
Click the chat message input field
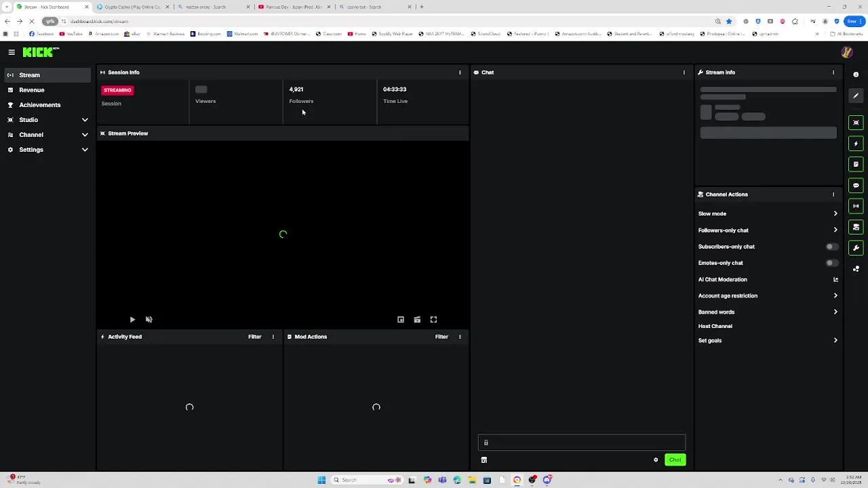tap(582, 443)
